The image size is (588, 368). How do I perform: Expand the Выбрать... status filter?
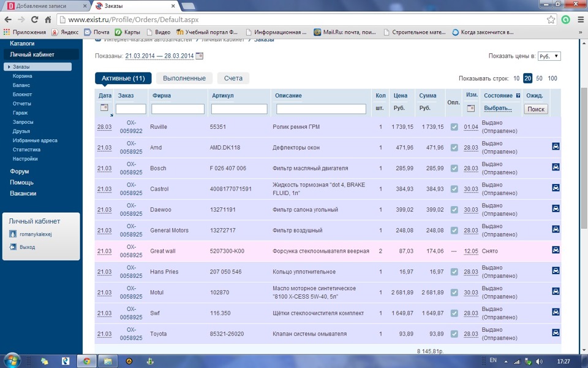(x=497, y=108)
